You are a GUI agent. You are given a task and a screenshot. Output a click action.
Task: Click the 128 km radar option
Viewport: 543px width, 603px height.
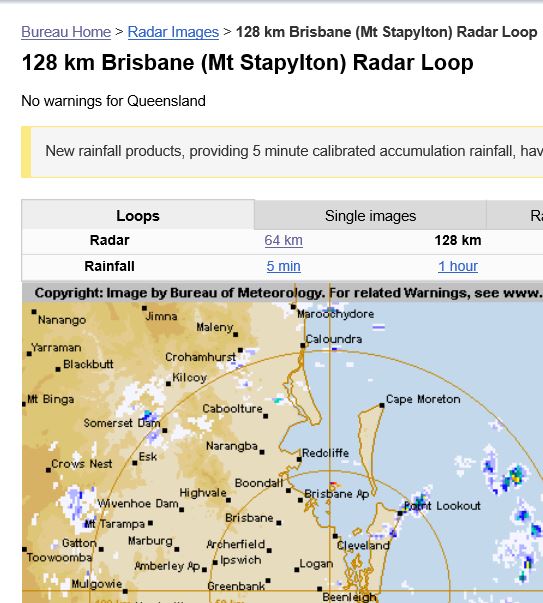(x=458, y=240)
